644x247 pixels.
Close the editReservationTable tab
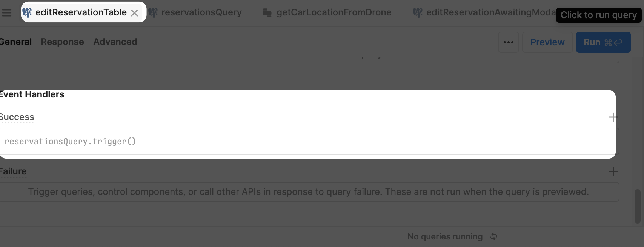click(134, 13)
